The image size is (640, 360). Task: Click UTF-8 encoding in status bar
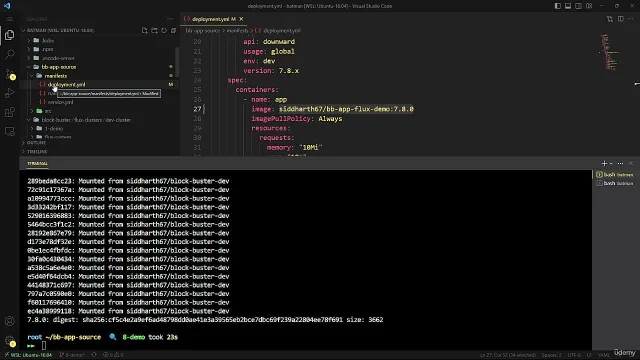(574, 355)
